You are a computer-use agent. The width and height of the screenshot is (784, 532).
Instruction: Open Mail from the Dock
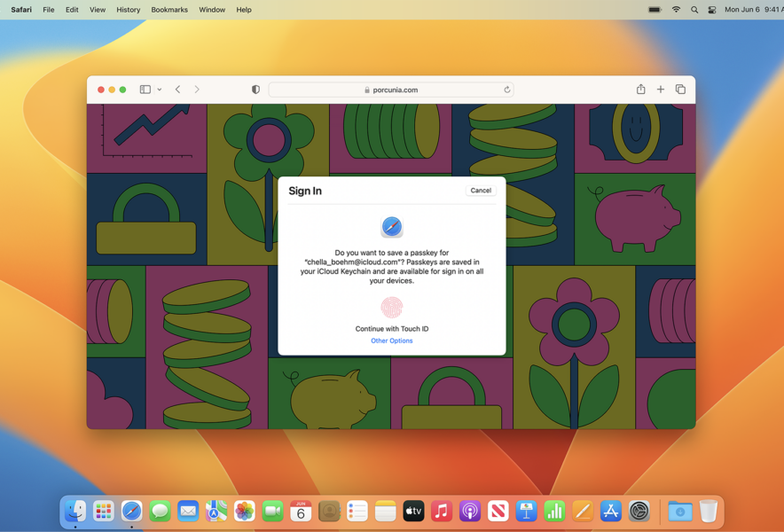[x=188, y=511]
